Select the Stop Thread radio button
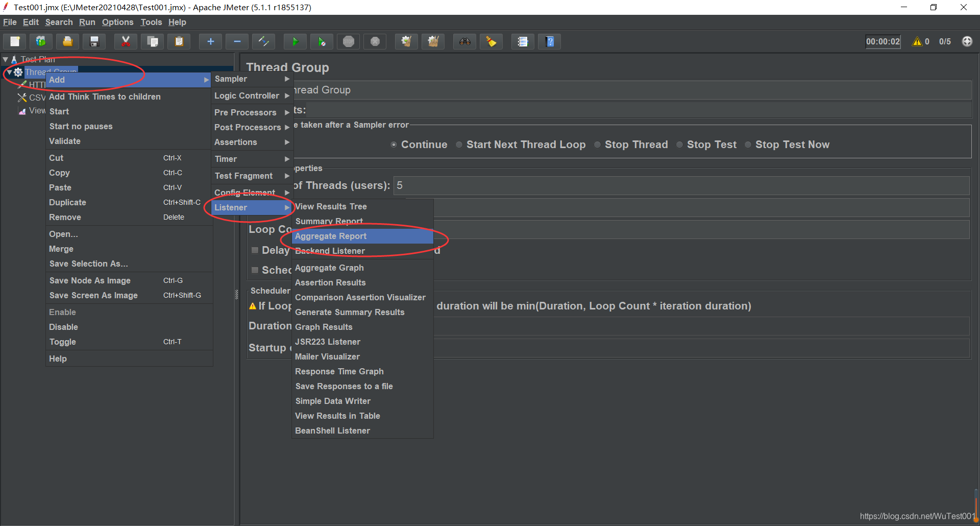Image resolution: width=980 pixels, height=526 pixels. pyautogui.click(x=597, y=145)
